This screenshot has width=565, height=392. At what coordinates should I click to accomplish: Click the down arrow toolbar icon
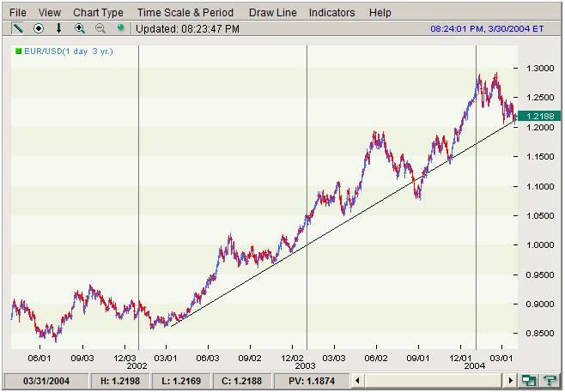coord(58,28)
